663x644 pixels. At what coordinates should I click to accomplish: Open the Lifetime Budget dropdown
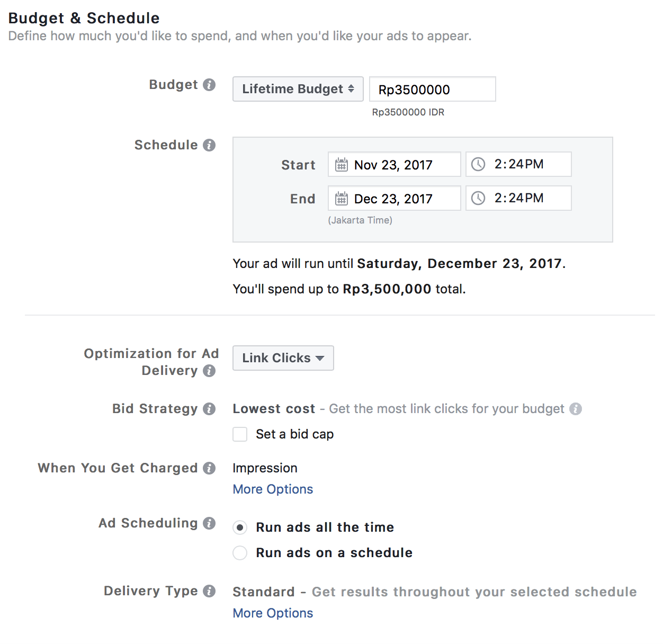298,89
